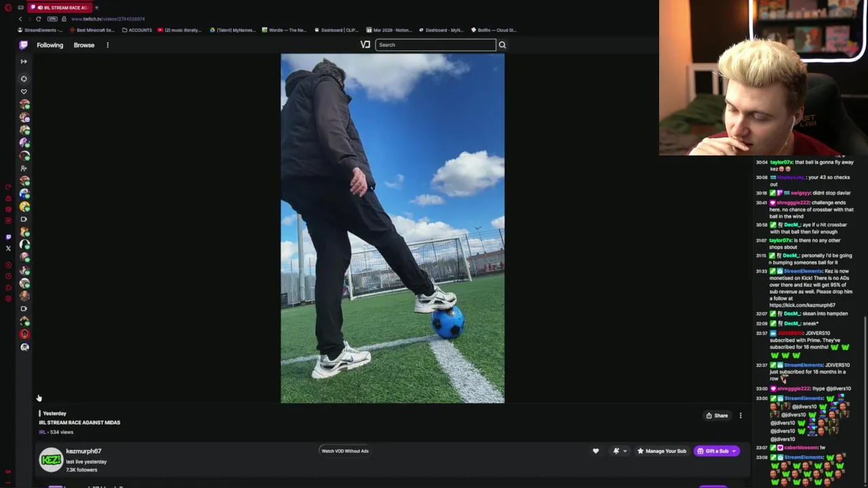Image resolution: width=868 pixels, height=488 pixels.
Task: Open the kezmurph67 channel avatar
Action: (51, 460)
